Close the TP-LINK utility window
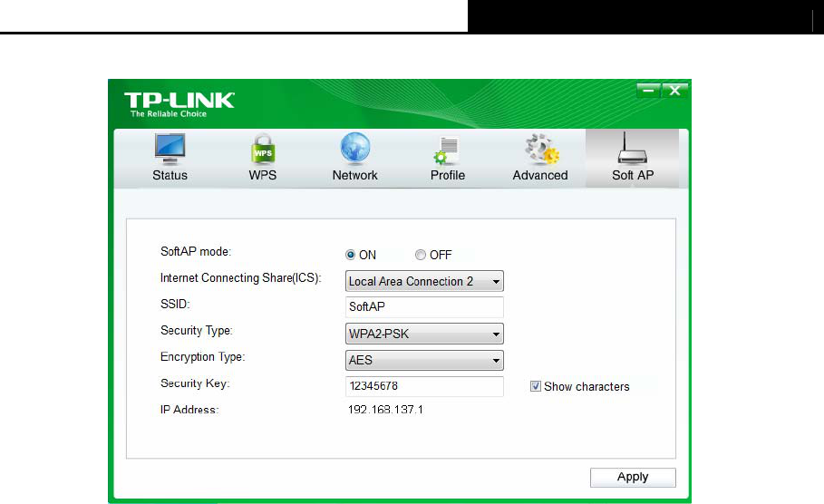Screen dimensions: 824x504 [x=674, y=91]
